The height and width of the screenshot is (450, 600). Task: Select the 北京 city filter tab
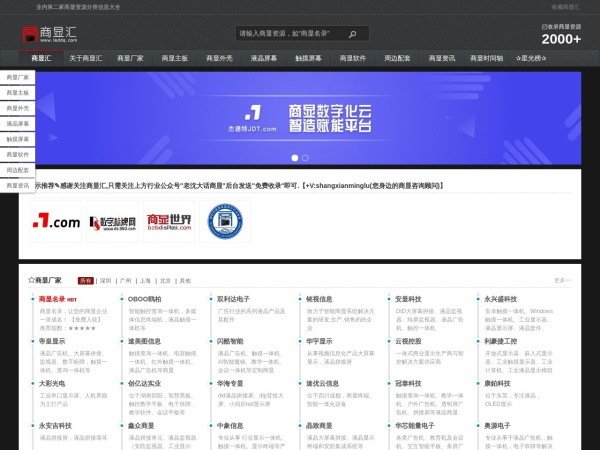point(165,280)
